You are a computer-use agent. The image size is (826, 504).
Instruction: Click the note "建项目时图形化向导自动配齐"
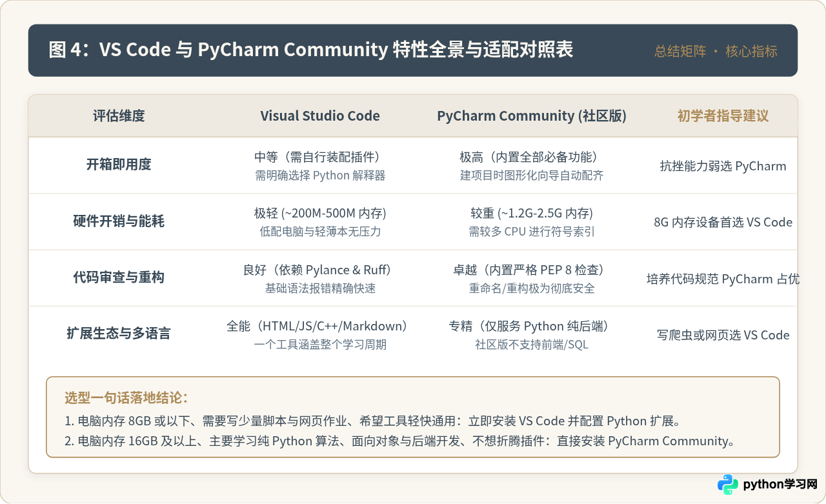532,176
